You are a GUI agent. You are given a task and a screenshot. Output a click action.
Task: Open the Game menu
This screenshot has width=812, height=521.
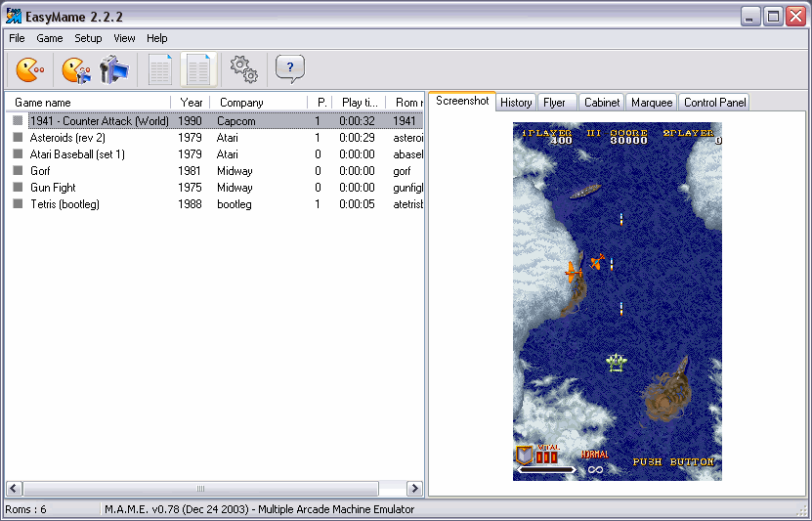pyautogui.click(x=49, y=38)
